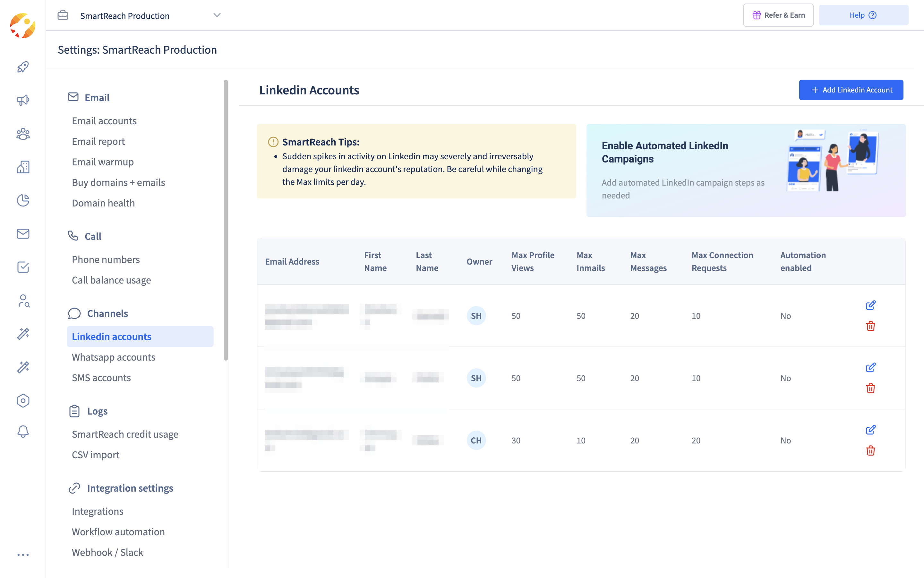Click the settings menu scrollbar
This screenshot has width=924, height=578.
tap(226, 220)
